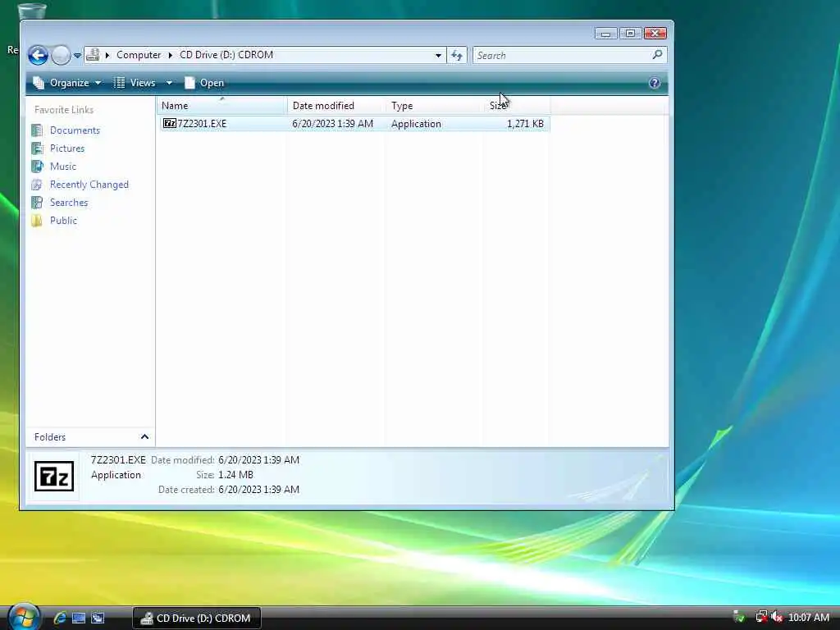Click the 10:07 AM taskbar clock

(809, 618)
